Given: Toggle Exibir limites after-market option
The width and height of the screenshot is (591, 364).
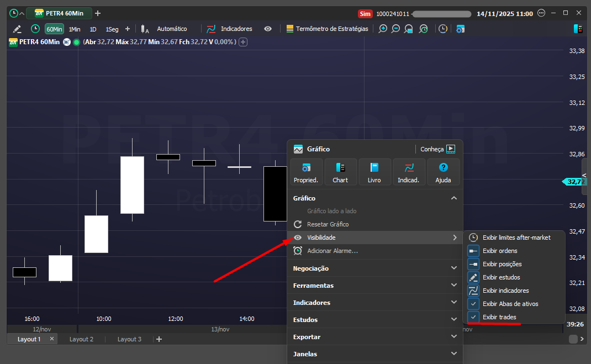Looking at the screenshot, I should pyautogui.click(x=514, y=238).
